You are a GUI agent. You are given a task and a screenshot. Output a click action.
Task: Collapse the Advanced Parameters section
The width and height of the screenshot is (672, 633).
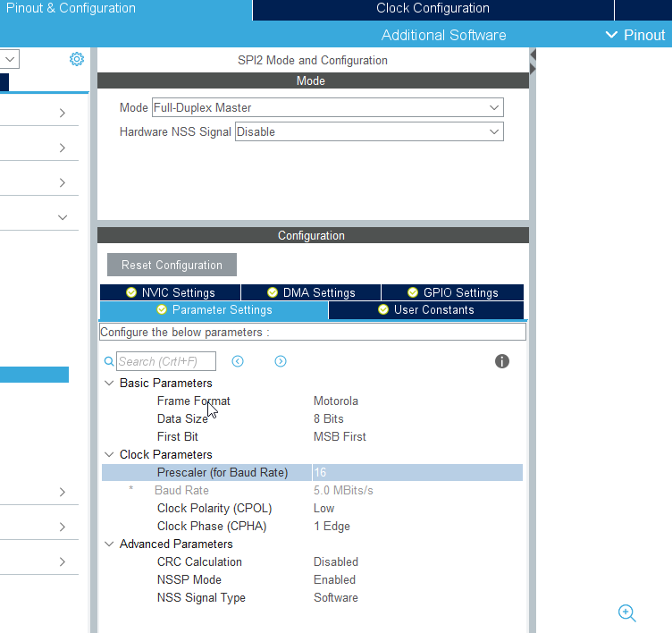[109, 544]
